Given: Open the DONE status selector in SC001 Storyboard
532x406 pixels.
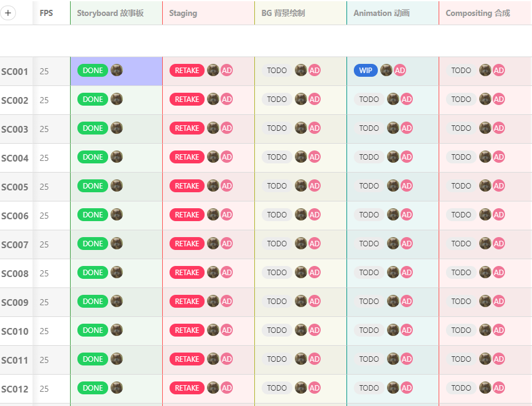Looking at the screenshot, I should [92, 70].
